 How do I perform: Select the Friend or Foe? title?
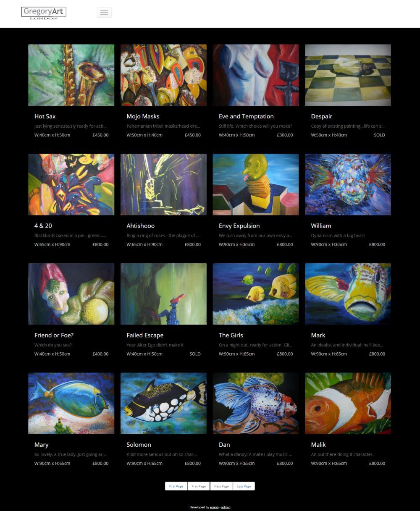click(54, 335)
